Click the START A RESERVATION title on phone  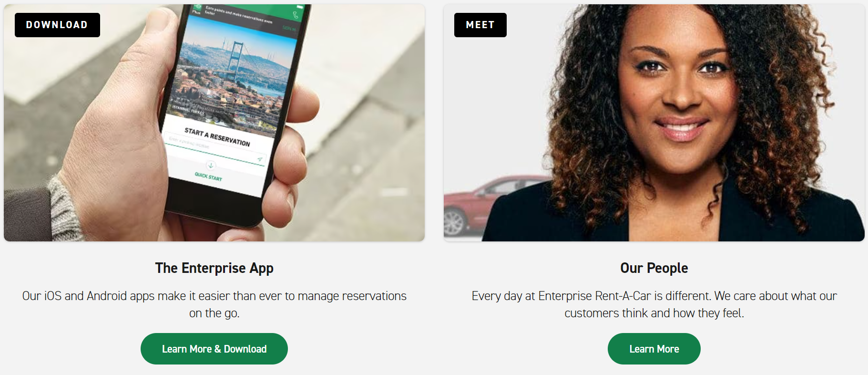pyautogui.click(x=217, y=136)
